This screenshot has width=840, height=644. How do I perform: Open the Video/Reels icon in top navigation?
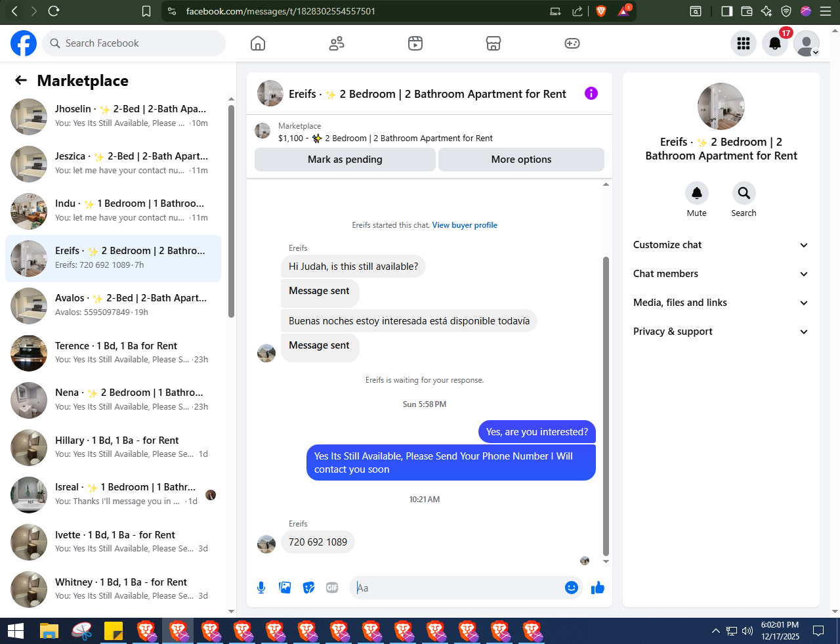click(415, 43)
